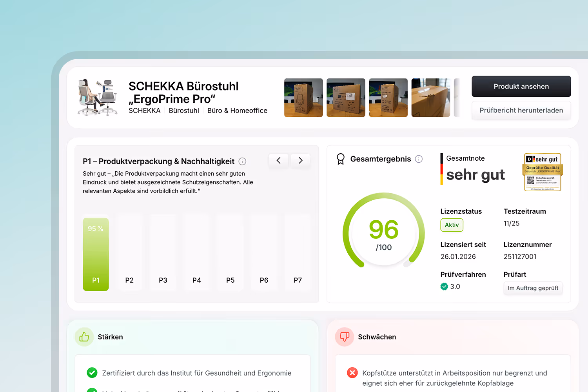Viewport: 588px width, 392px height.
Task: Click the Prüfverfahren version 3.0
Action: pos(455,287)
